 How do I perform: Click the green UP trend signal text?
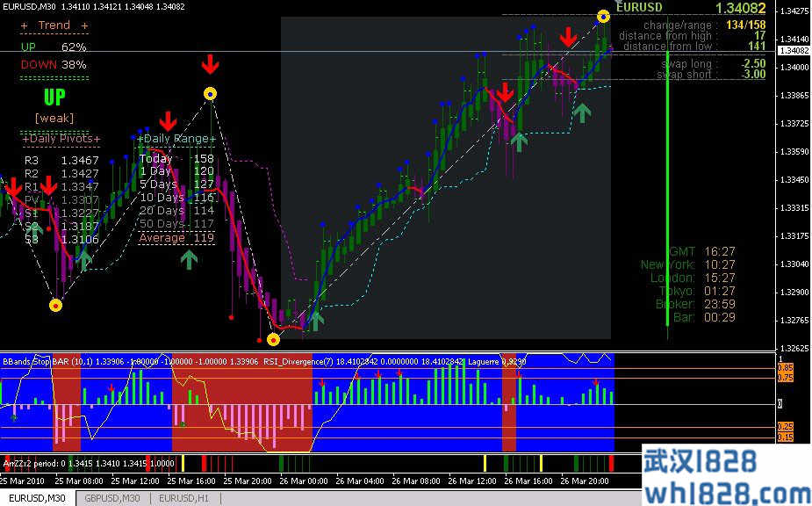coord(54,96)
